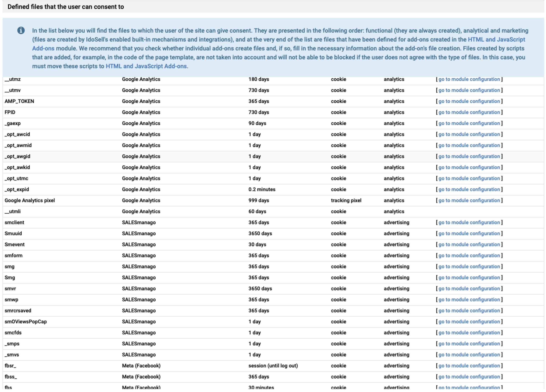Open module configuration for smform
Viewport: 546px width, 392px height.
pyautogui.click(x=469, y=256)
